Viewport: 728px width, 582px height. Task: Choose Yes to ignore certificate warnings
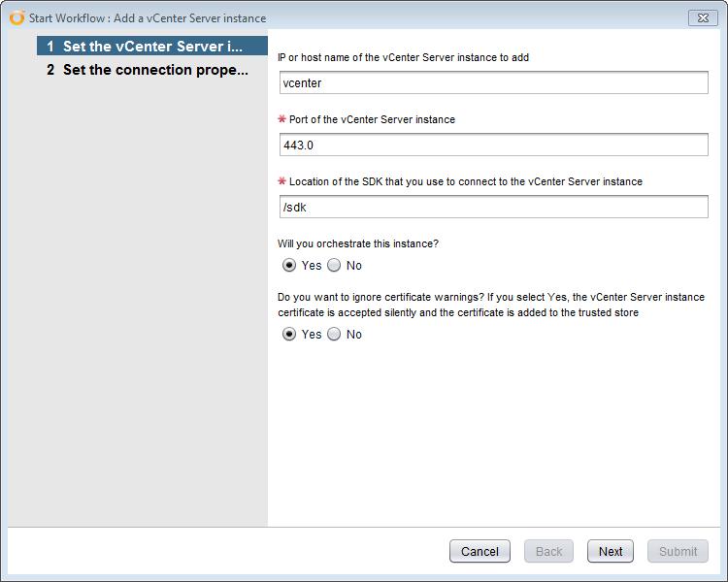pos(289,334)
